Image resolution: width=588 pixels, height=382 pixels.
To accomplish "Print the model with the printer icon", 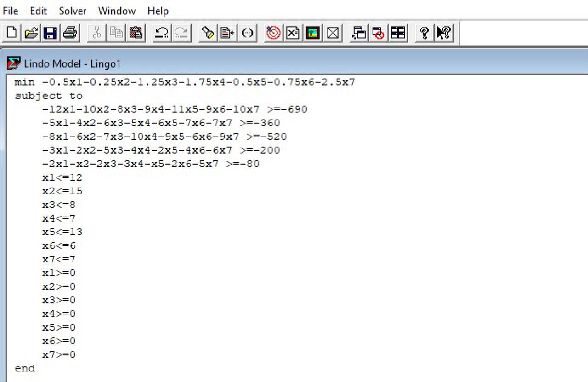I will click(x=69, y=33).
